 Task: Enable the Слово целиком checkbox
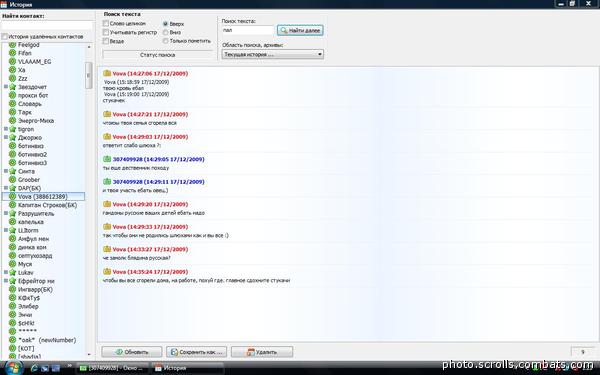click(106, 23)
